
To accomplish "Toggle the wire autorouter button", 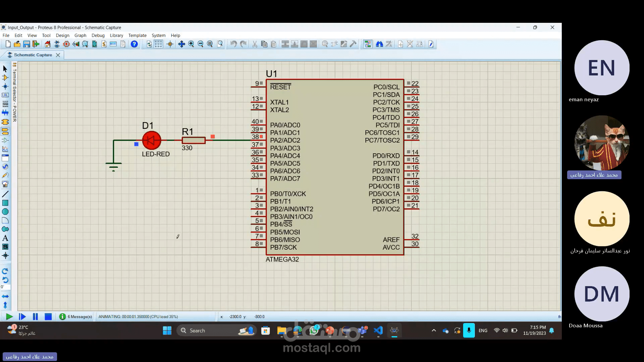I will 368,44.
